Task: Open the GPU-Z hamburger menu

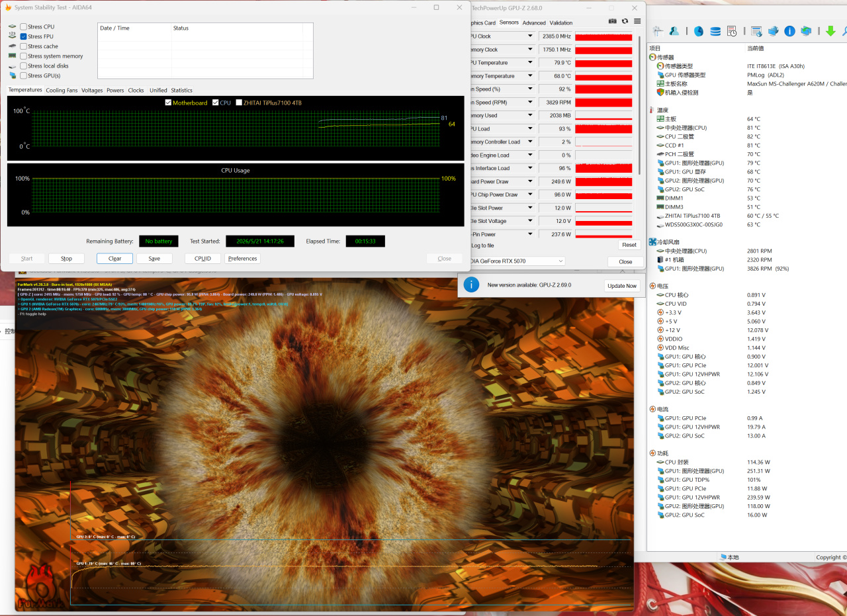Action: coord(637,21)
